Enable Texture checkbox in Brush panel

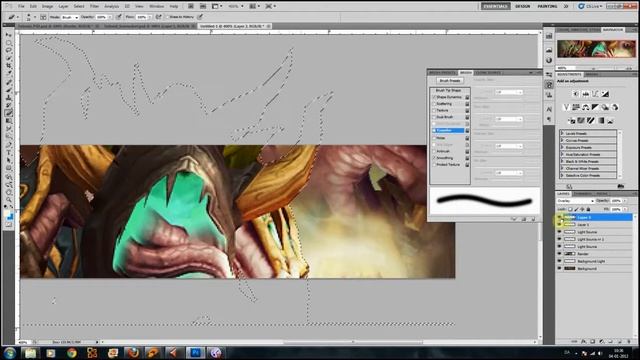pyautogui.click(x=434, y=110)
